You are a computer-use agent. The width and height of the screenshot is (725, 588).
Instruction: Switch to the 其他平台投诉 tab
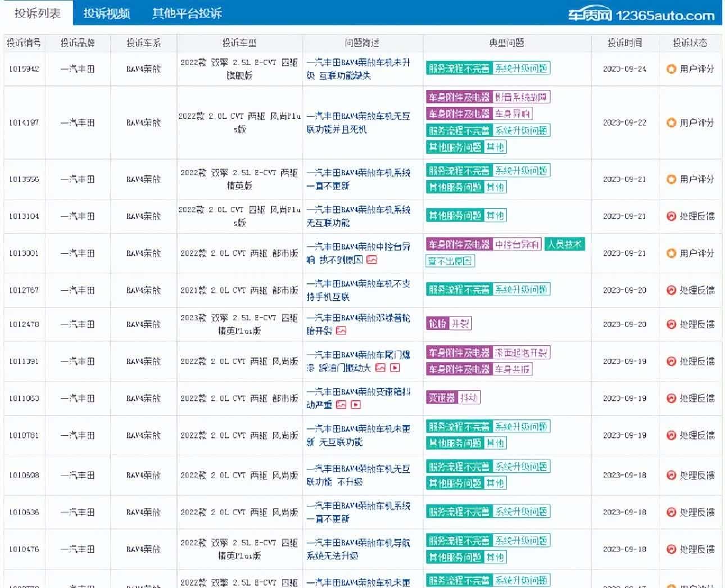coord(187,13)
